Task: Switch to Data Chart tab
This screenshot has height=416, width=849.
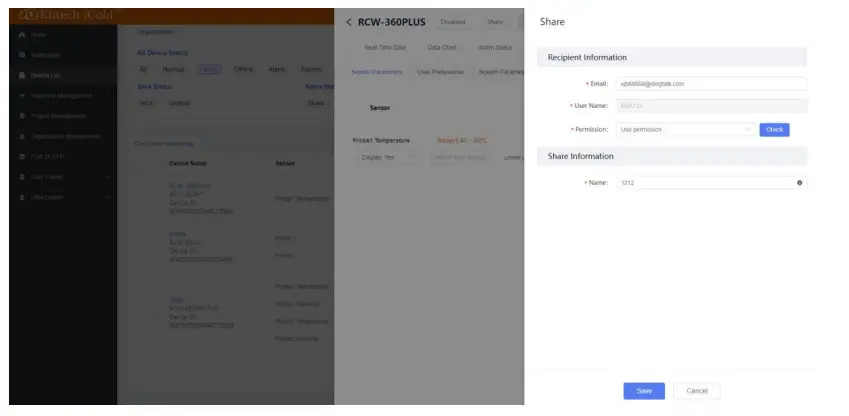Action: [x=442, y=48]
